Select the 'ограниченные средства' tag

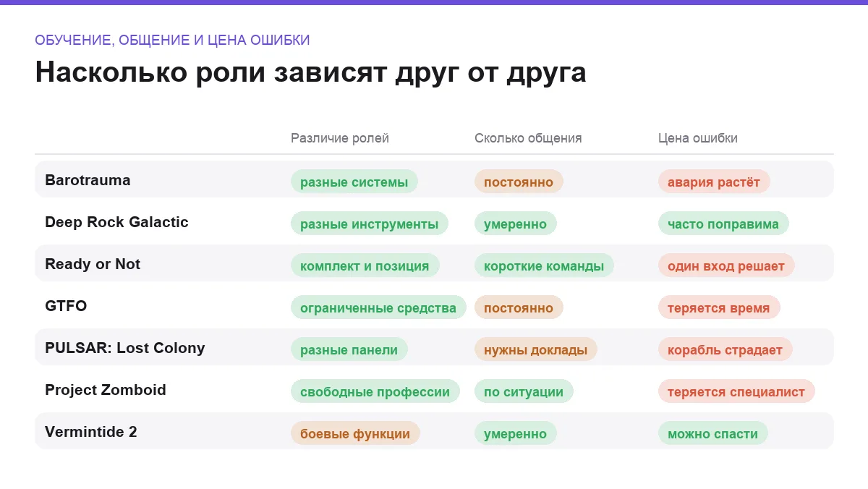point(378,307)
